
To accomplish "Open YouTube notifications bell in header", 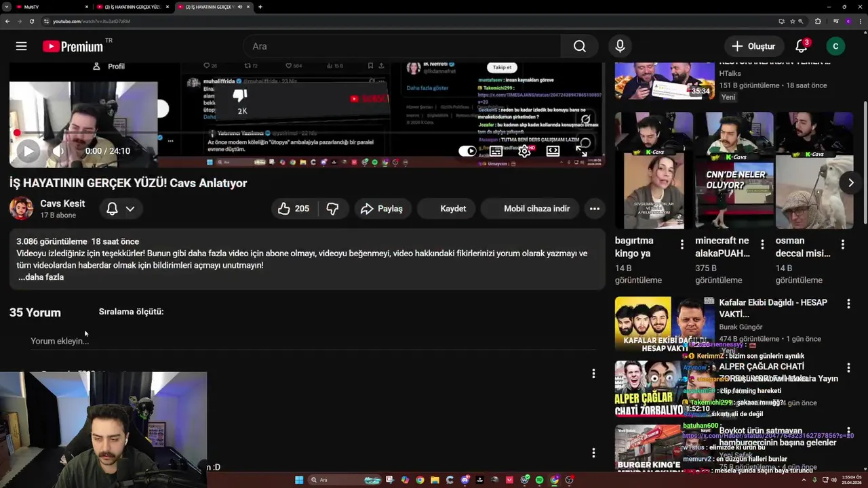I will [x=802, y=46].
